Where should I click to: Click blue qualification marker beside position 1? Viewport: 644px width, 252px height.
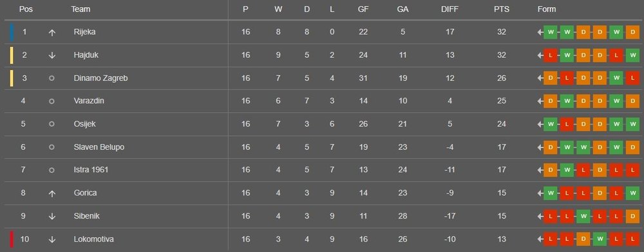coord(12,32)
